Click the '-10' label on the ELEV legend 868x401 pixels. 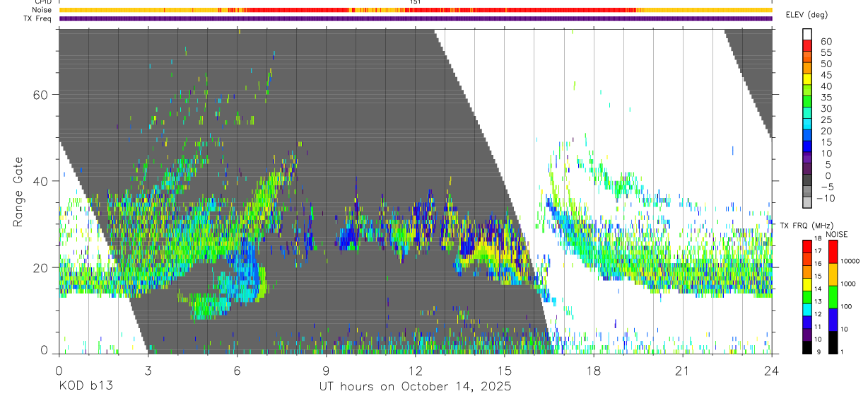[826, 198]
